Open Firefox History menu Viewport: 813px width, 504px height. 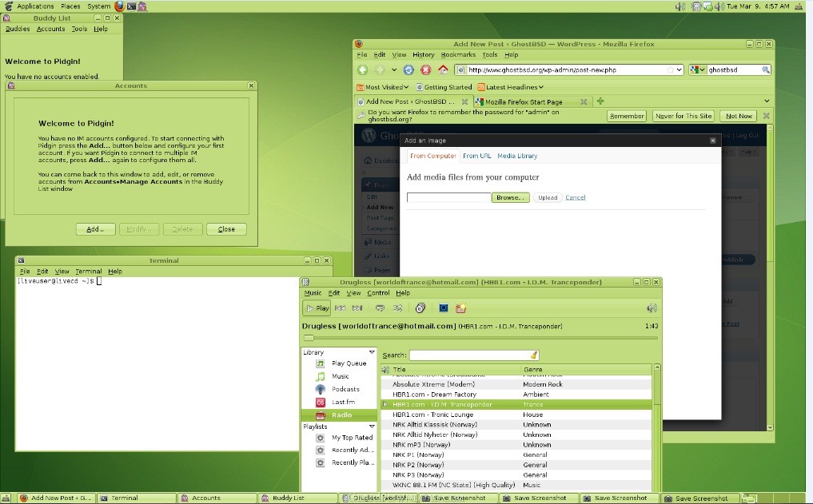point(424,54)
